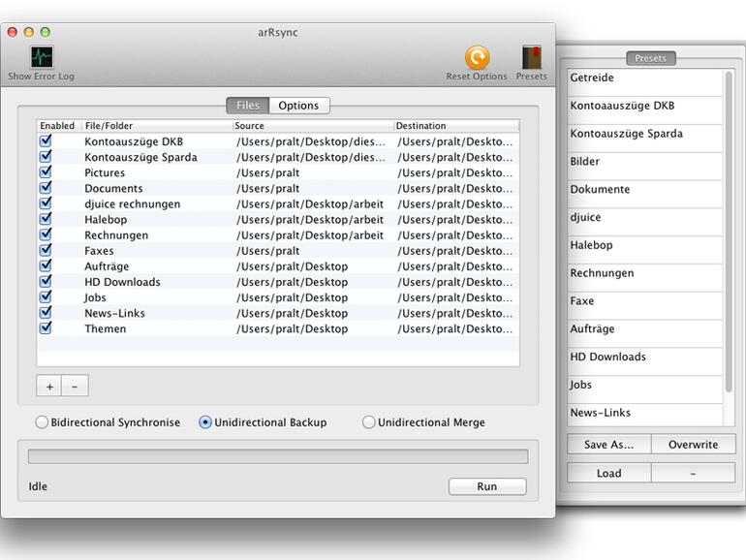Screen dimensions: 746x560
Task: Click the sync progress bar
Action: point(278,456)
